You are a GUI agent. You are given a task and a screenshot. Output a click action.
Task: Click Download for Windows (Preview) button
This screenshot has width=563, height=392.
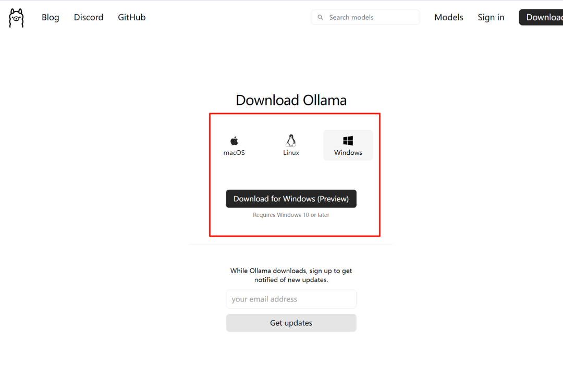(x=291, y=199)
